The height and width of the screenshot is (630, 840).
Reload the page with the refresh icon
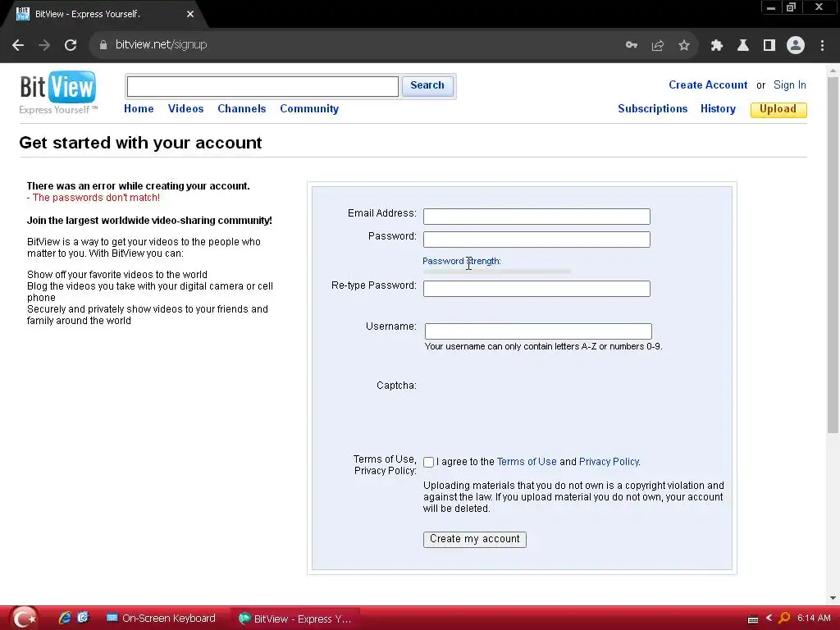click(x=71, y=46)
